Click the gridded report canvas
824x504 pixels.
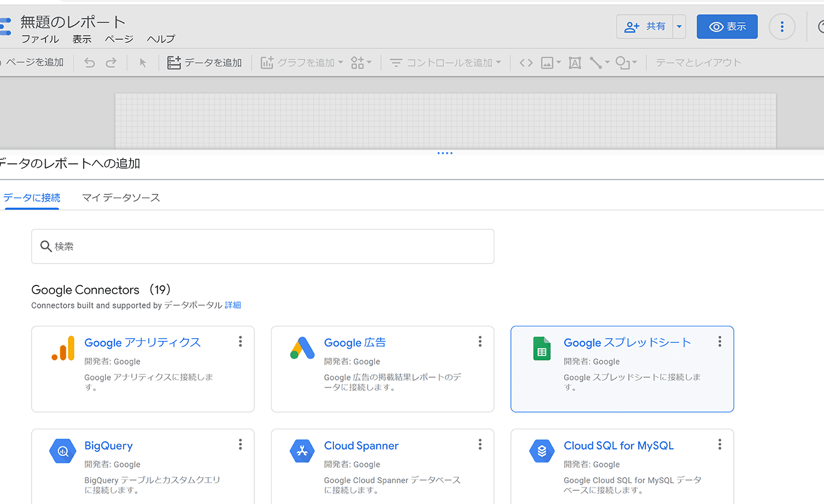click(446, 121)
